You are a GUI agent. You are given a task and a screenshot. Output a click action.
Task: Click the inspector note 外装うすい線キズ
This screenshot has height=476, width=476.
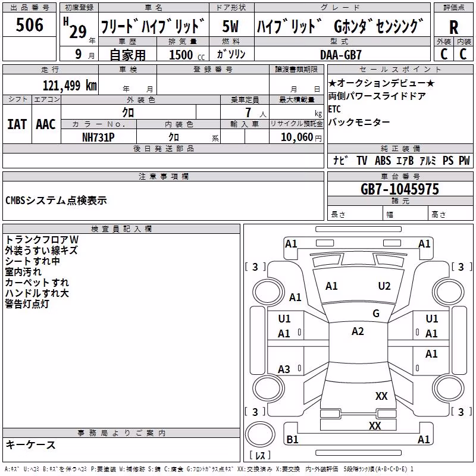[x=41, y=250]
